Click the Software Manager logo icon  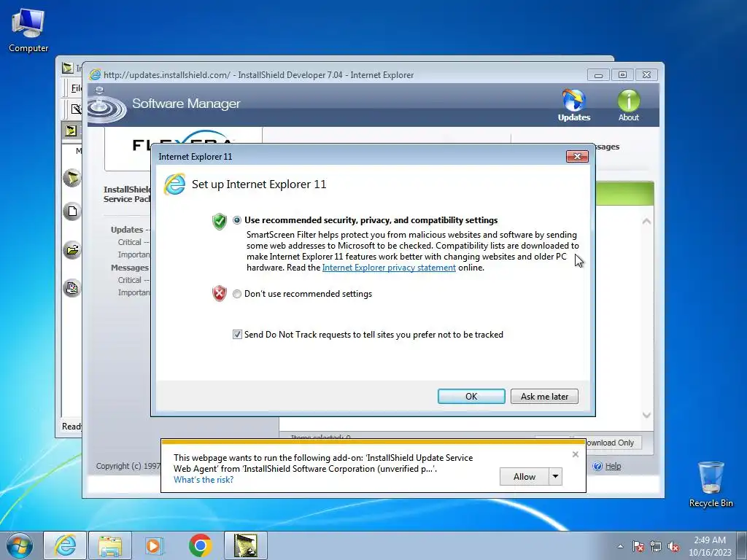click(x=107, y=104)
